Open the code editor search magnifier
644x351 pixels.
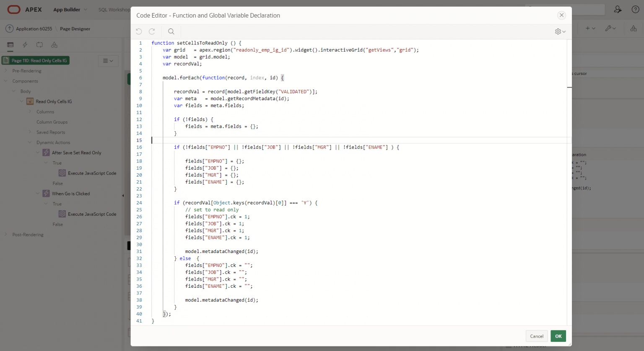171,31
